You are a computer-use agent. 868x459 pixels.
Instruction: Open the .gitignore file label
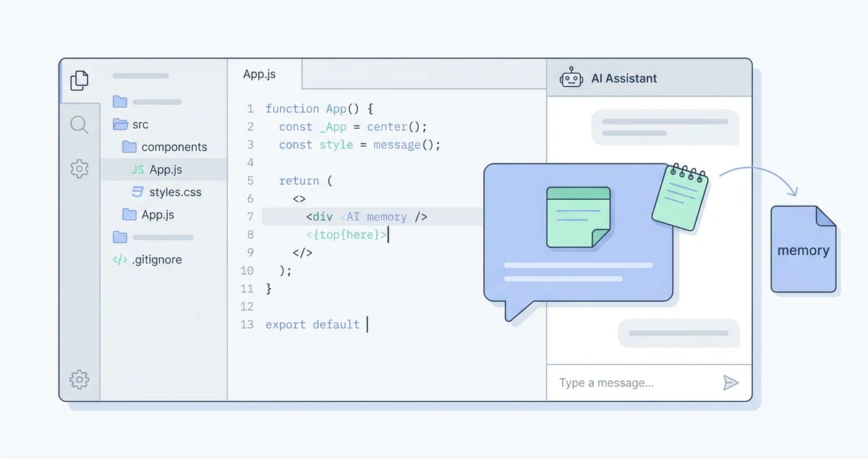point(156,259)
